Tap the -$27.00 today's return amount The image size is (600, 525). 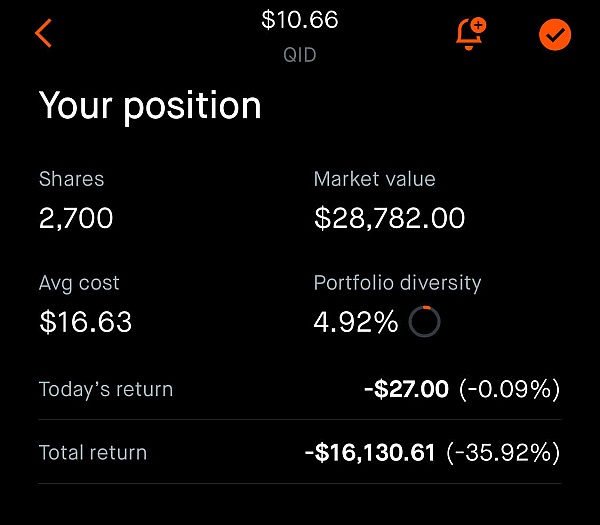pos(406,389)
